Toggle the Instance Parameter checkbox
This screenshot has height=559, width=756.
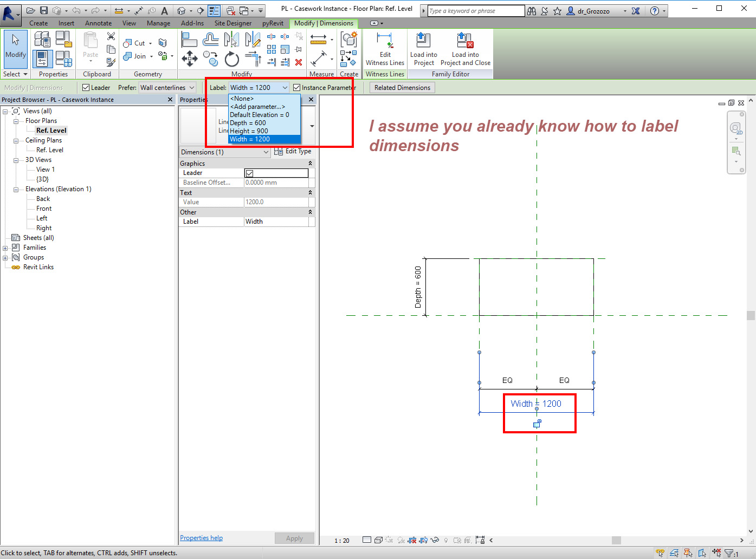point(296,87)
